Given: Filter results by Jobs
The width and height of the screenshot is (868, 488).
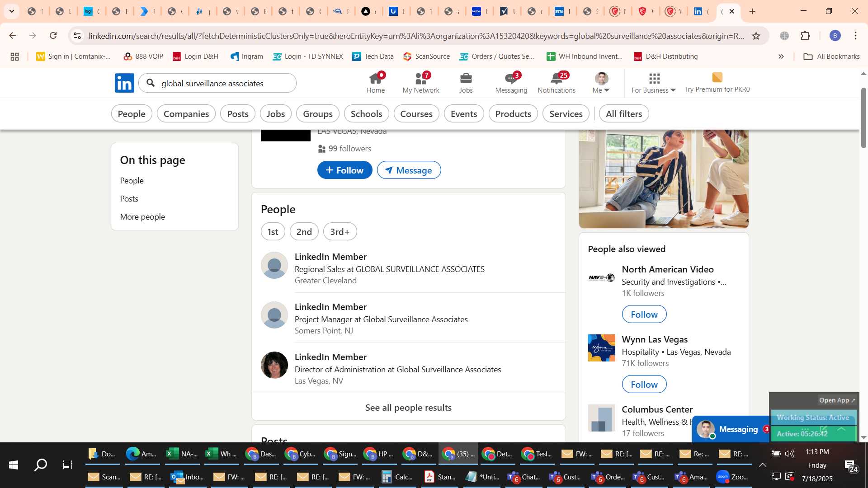Looking at the screenshot, I should (276, 114).
